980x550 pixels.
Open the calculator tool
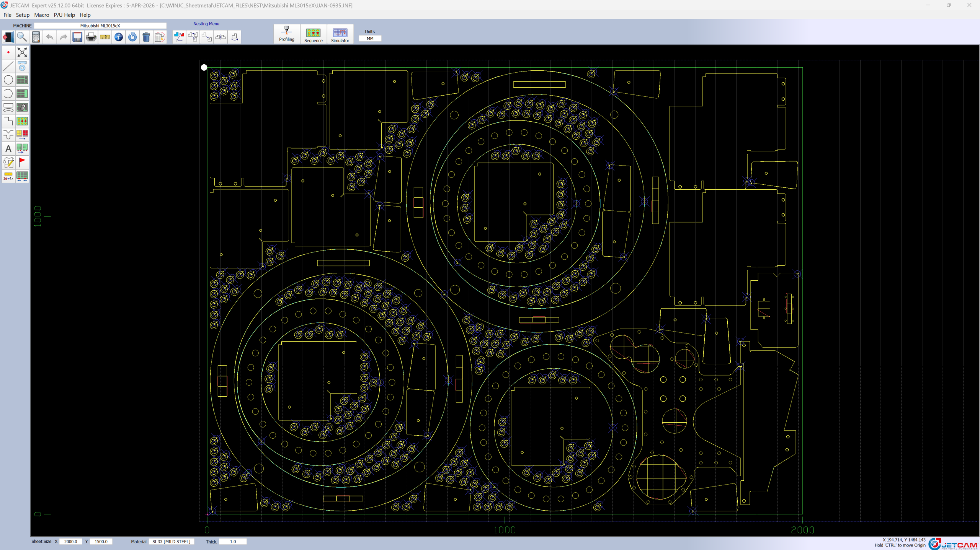pos(36,37)
